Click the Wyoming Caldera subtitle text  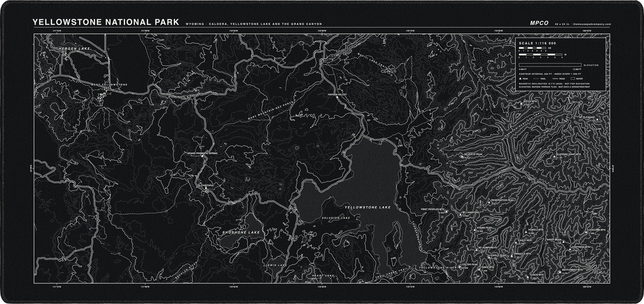click(254, 24)
